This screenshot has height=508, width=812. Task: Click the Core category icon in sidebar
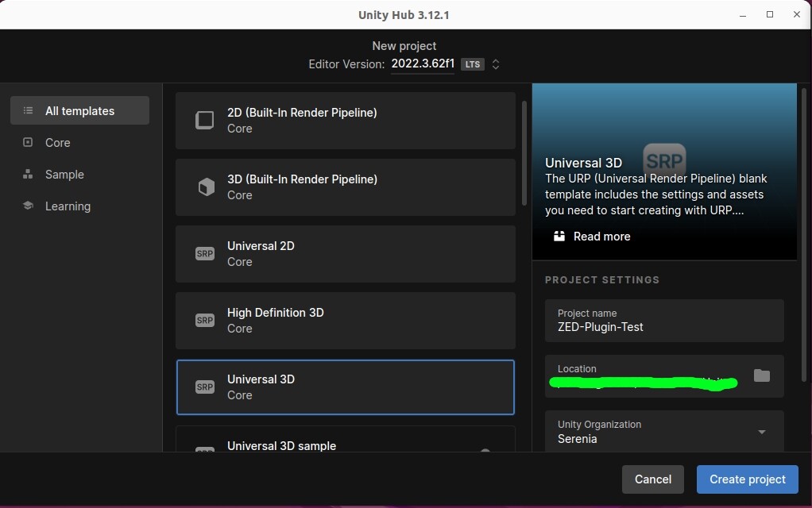pos(28,142)
